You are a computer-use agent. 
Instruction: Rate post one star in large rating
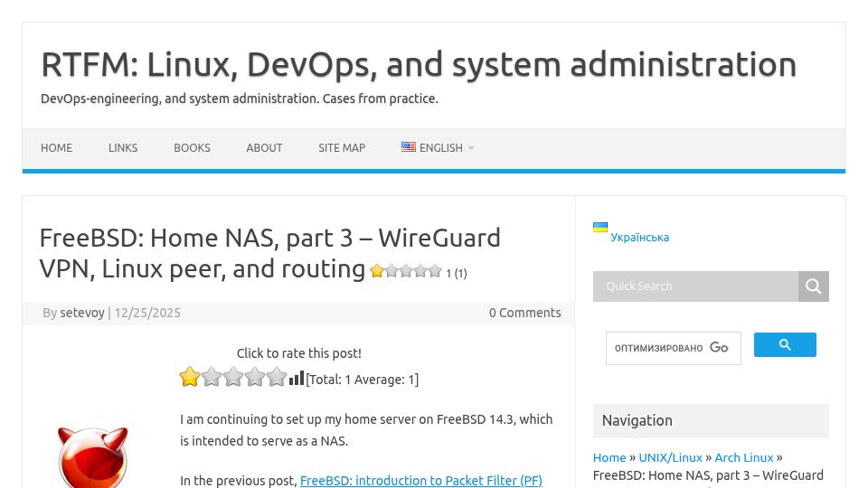point(189,377)
